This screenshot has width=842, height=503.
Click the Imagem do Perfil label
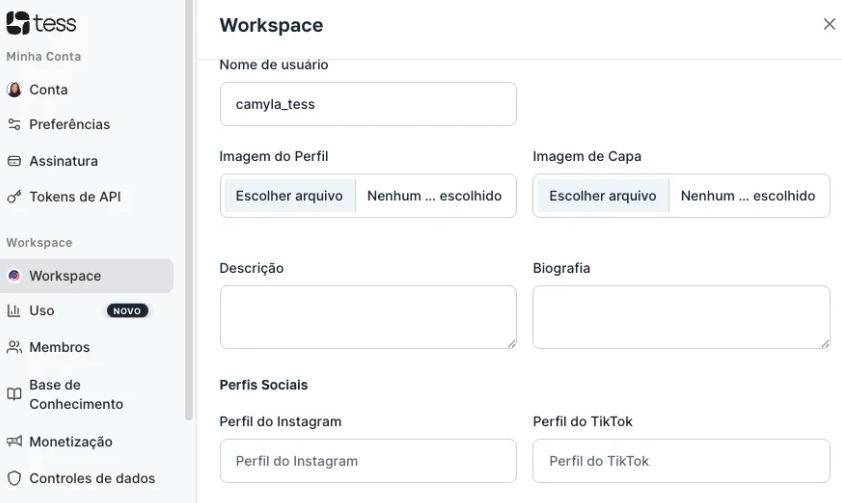point(274,156)
